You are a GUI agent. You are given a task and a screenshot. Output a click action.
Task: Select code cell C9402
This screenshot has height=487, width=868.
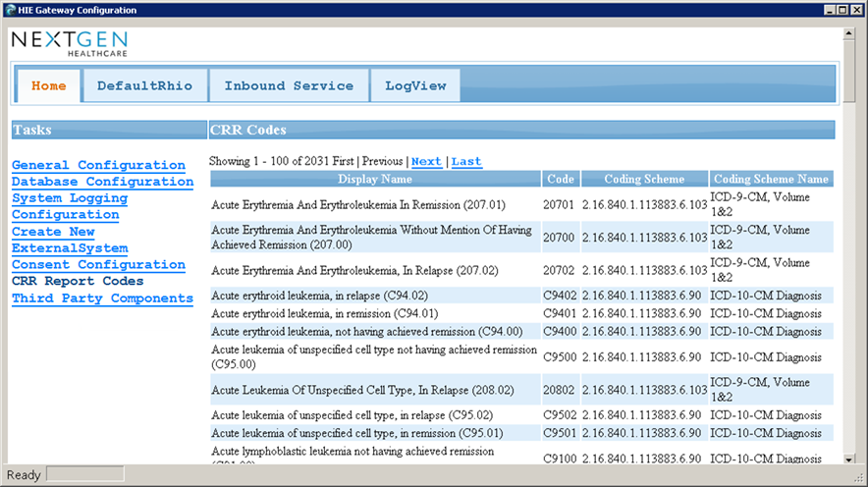560,296
